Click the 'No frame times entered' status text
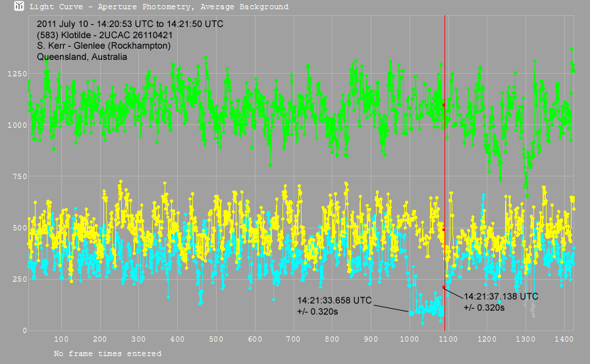 click(107, 353)
